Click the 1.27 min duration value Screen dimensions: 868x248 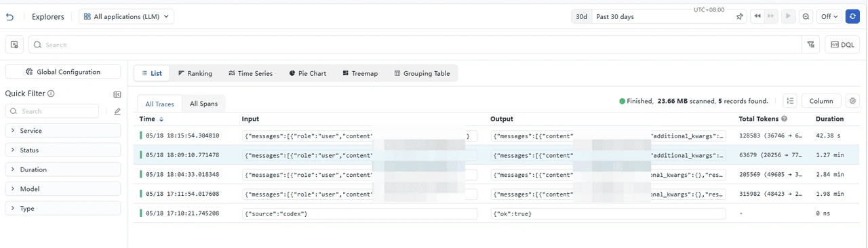pyautogui.click(x=829, y=155)
